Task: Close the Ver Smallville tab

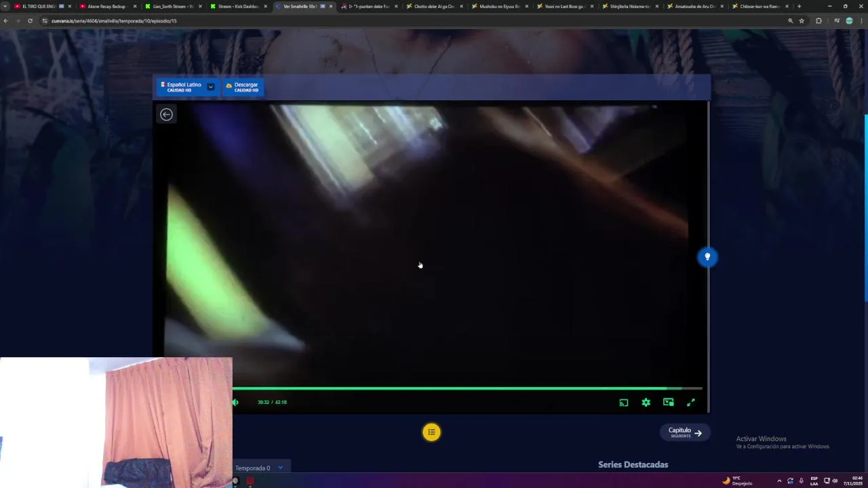Action: [331, 6]
